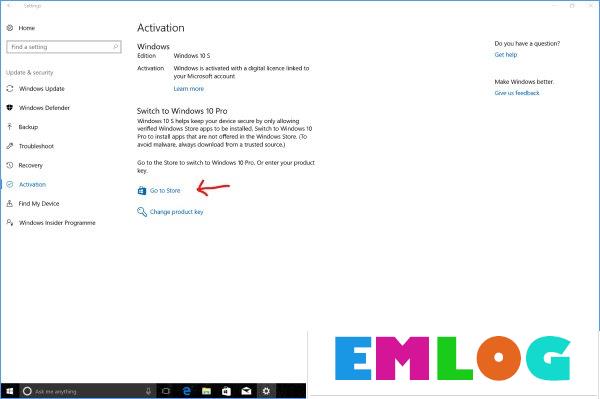Click the Windows Defender shield icon

[10, 107]
